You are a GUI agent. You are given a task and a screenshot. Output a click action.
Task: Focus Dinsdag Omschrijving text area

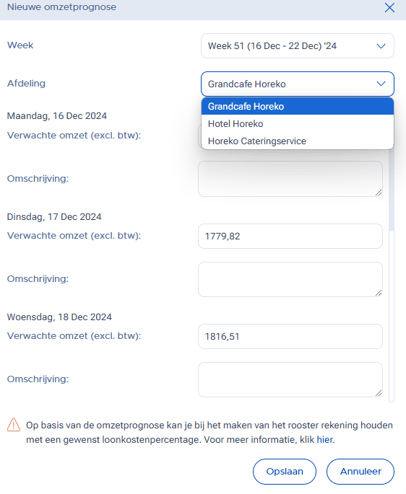pos(290,279)
